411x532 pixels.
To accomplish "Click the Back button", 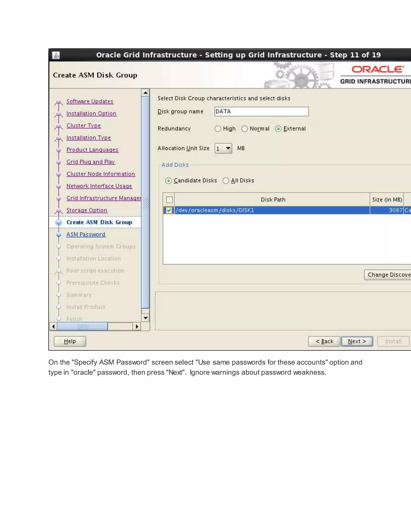I will (x=324, y=341).
